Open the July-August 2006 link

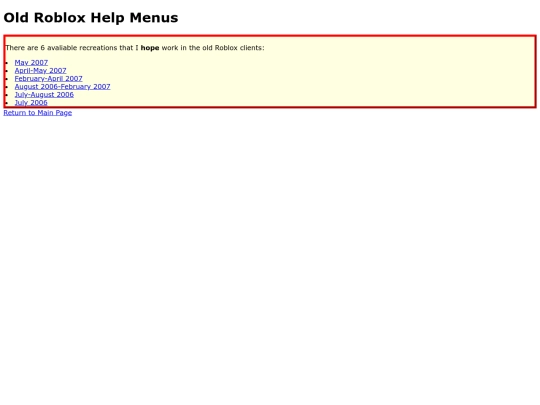pyautogui.click(x=44, y=94)
